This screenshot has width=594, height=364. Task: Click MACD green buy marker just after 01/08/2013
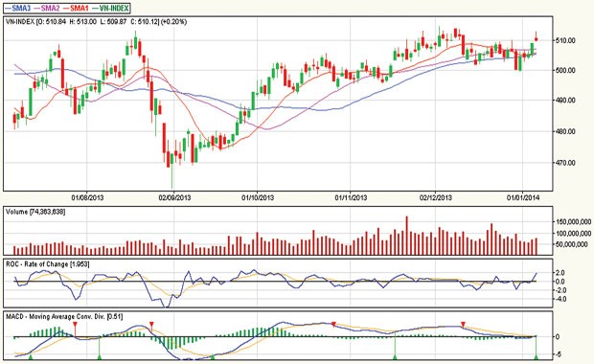pyautogui.click(x=100, y=356)
